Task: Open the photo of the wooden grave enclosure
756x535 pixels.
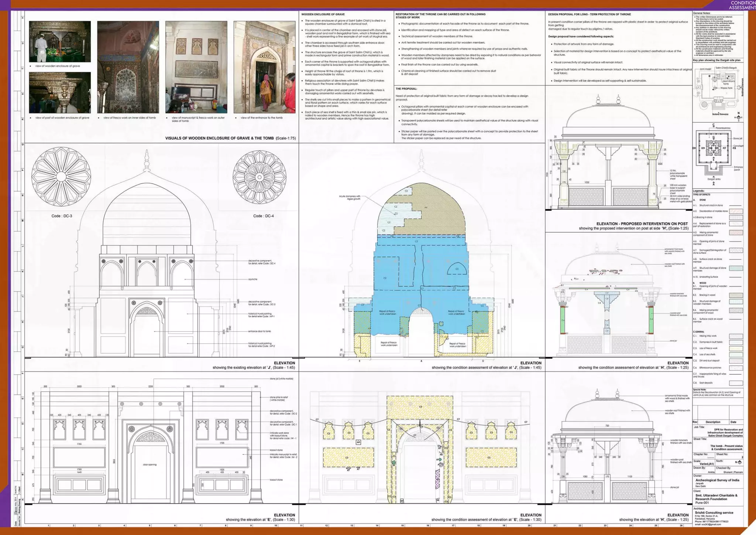Action: pos(60,41)
